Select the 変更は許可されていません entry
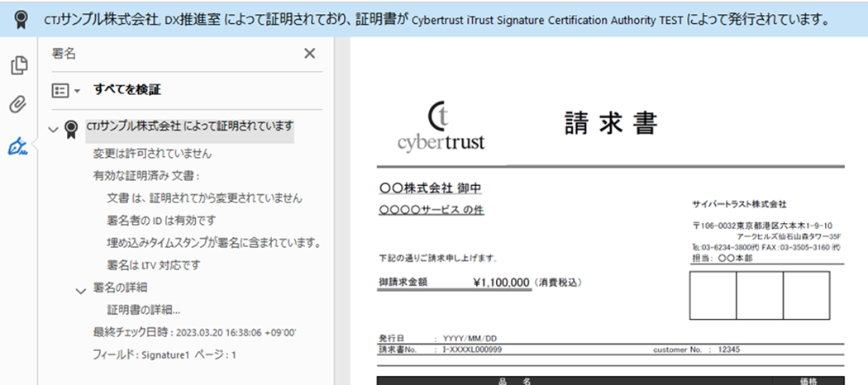This screenshot has width=868, height=385. (x=152, y=153)
